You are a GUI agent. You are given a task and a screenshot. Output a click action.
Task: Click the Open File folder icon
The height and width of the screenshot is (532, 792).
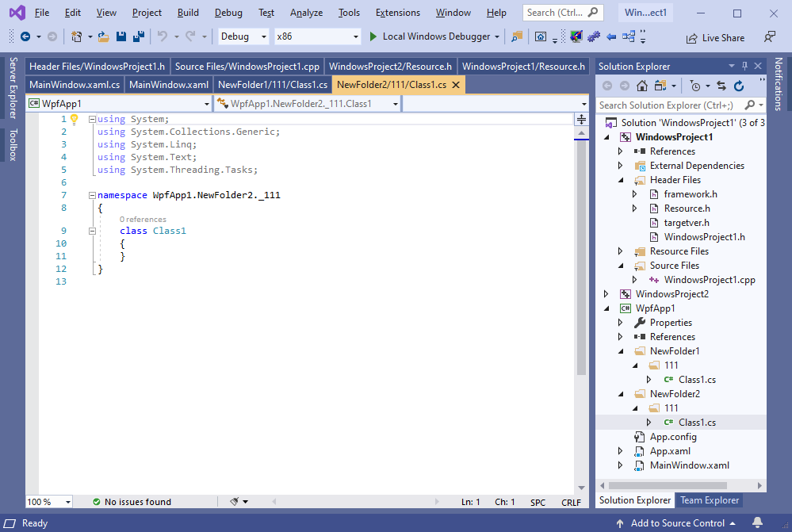[103, 36]
